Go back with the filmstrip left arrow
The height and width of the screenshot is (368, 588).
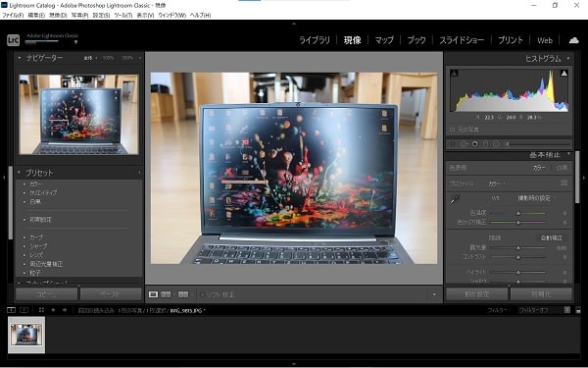click(x=53, y=310)
